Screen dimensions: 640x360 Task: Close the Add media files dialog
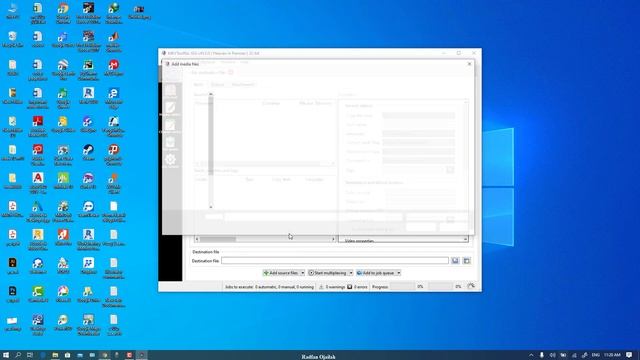click(469, 64)
